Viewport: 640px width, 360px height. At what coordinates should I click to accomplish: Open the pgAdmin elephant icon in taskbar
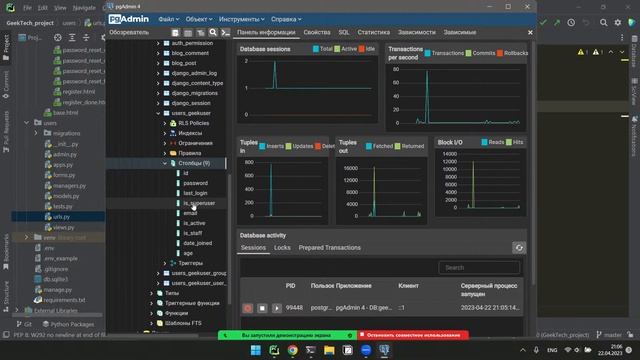click(384, 350)
